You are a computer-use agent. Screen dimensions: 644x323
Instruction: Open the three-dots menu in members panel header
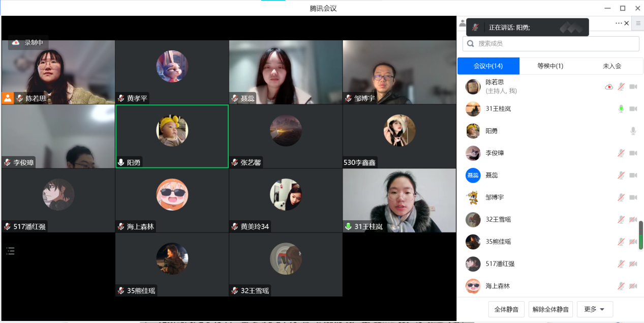(x=618, y=23)
